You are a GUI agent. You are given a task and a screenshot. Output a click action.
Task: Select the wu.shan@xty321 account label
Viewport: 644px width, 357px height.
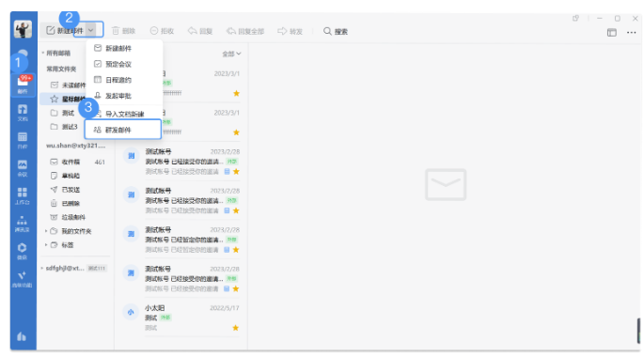click(x=75, y=146)
